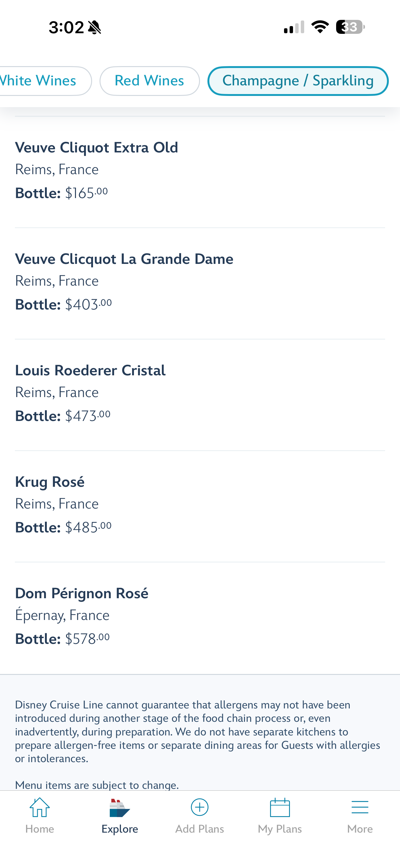
Task: Select Veuve Cliquot Extra Old item
Action: tap(97, 147)
